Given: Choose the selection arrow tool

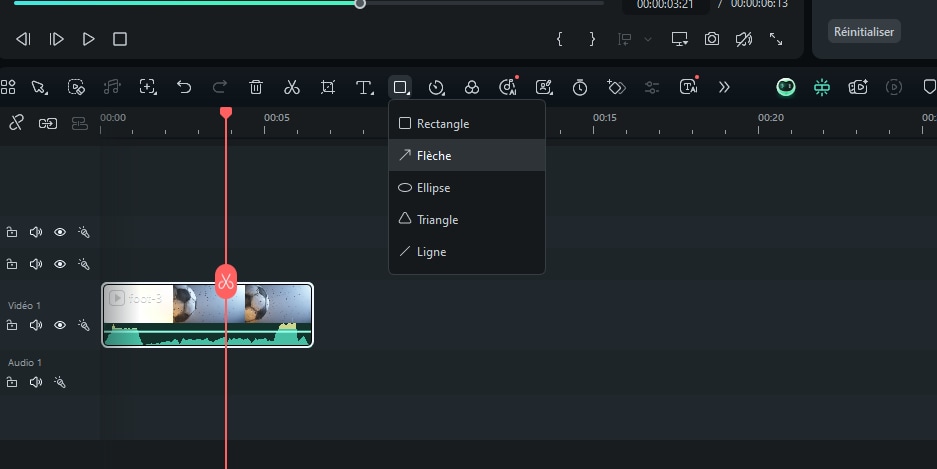Looking at the screenshot, I should coord(39,87).
